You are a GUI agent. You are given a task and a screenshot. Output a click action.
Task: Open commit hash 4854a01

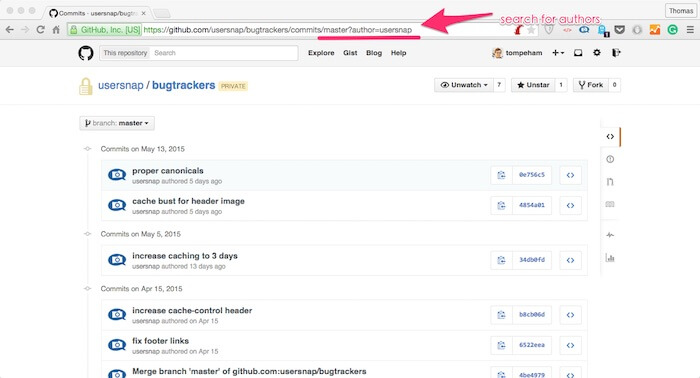pos(532,205)
